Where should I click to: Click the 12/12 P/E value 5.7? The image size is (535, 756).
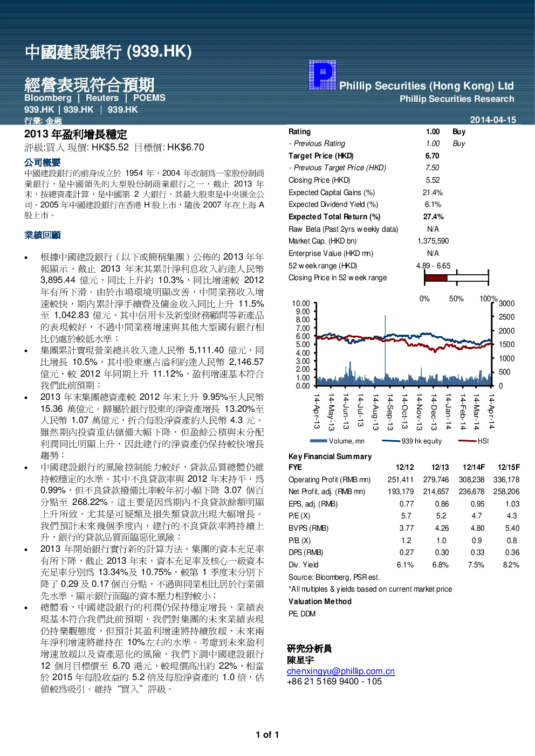tap(406, 516)
